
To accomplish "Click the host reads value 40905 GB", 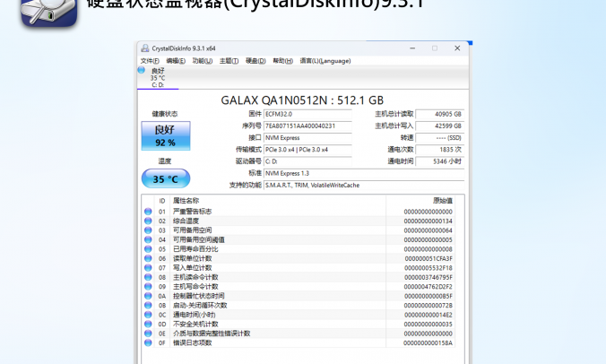I will click(x=439, y=115).
